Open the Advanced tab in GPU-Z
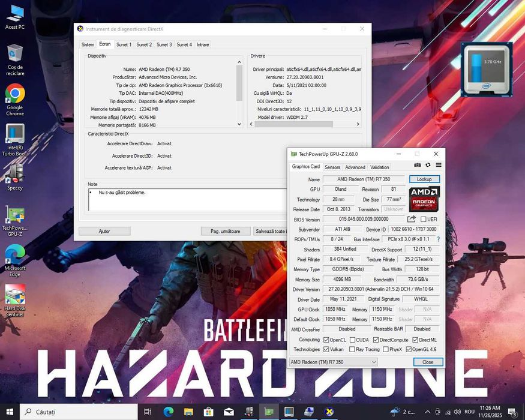 coord(355,167)
